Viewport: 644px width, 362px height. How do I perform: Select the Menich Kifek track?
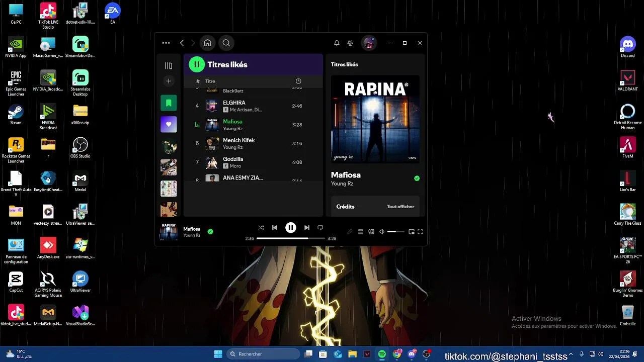coord(253,143)
